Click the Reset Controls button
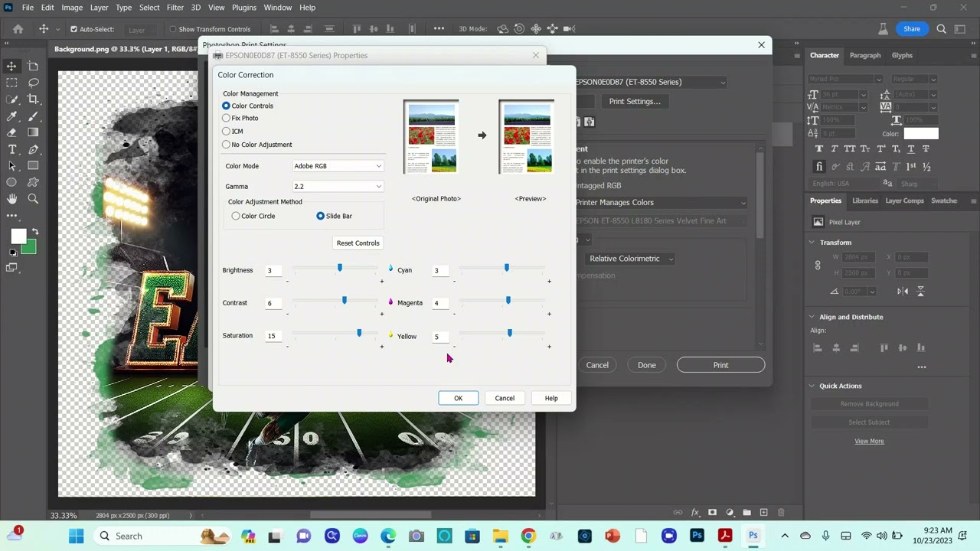Viewport: 980px width, 551px height. click(358, 243)
